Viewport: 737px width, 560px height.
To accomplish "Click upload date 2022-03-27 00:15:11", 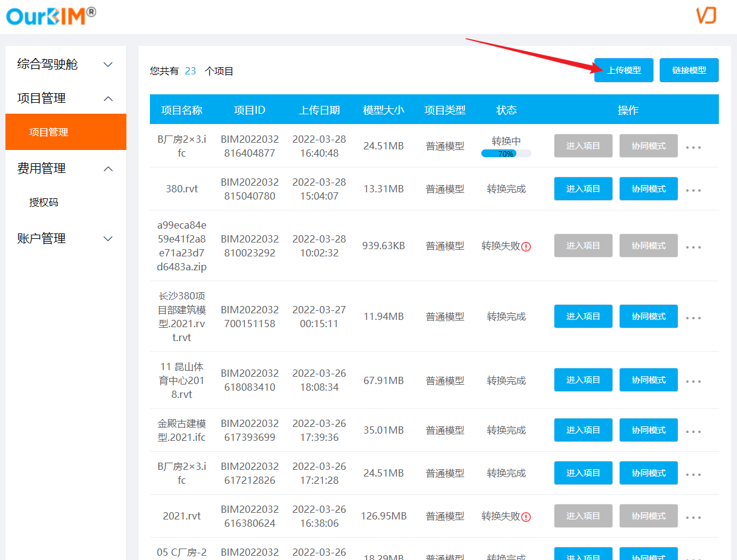I will [319, 316].
